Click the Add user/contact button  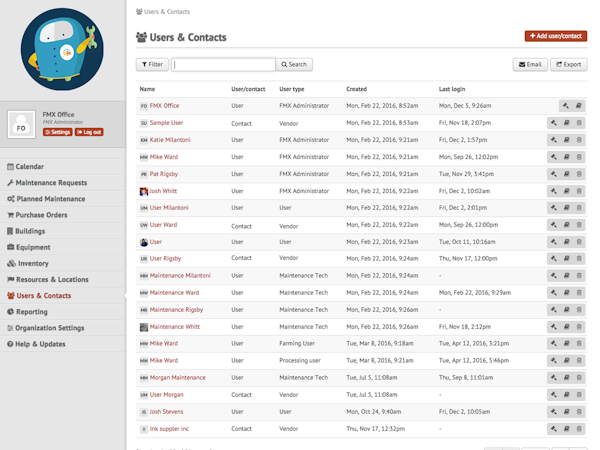(556, 36)
